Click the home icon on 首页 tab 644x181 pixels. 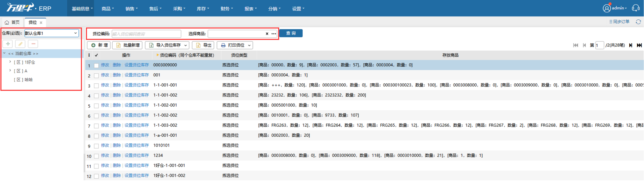pyautogui.click(x=7, y=23)
